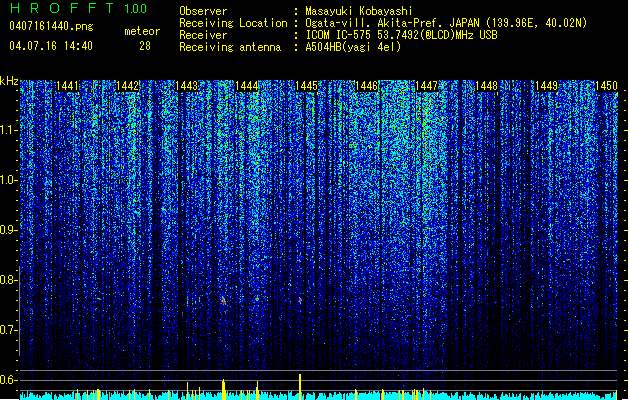Click the 1442 time marker

click(x=127, y=86)
